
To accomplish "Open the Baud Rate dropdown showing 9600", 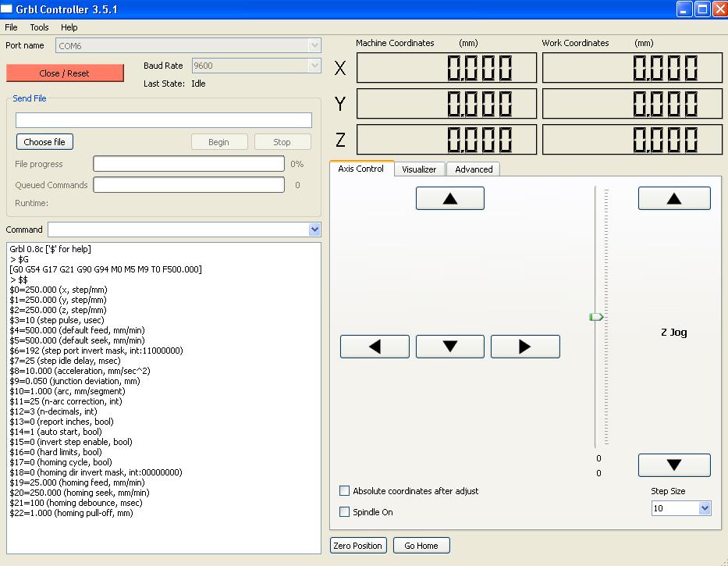I will [256, 66].
